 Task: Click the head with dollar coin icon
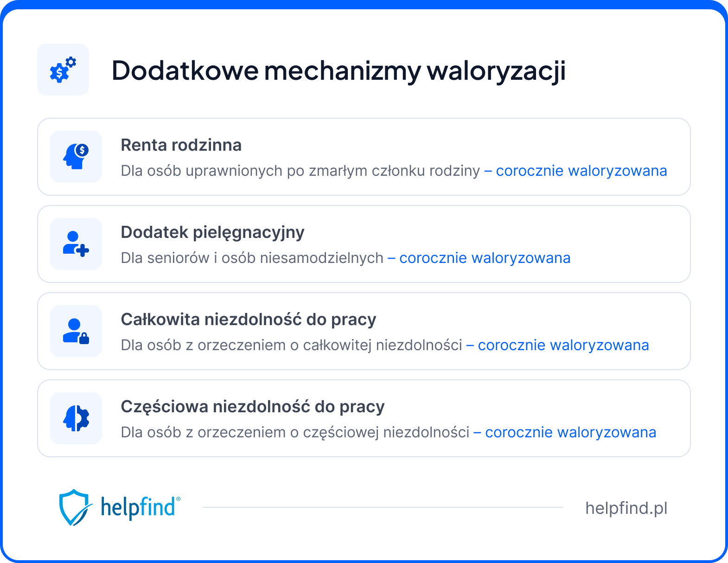[x=76, y=156]
